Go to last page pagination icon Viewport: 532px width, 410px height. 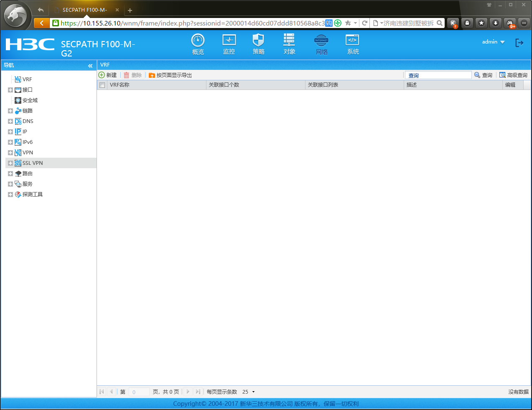pos(198,392)
